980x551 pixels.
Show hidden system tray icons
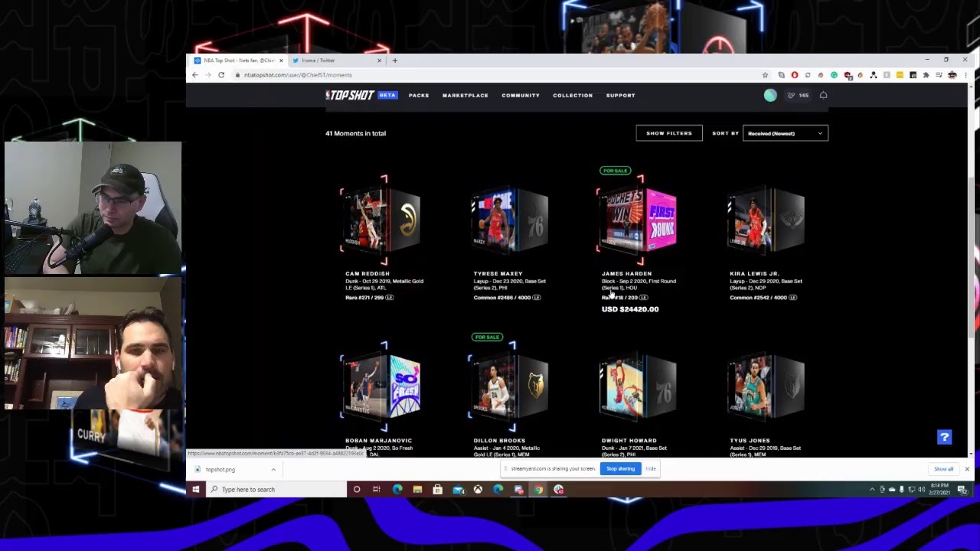[872, 490]
